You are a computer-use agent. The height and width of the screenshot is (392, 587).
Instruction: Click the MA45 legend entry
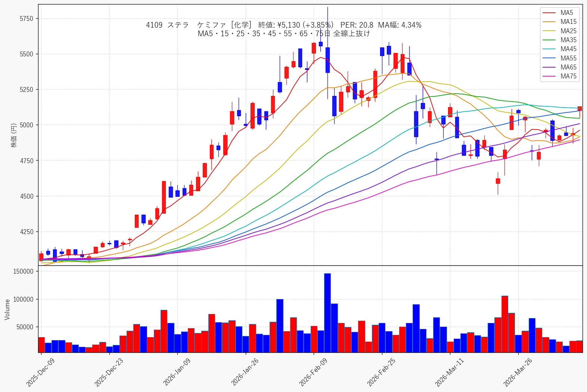559,49
